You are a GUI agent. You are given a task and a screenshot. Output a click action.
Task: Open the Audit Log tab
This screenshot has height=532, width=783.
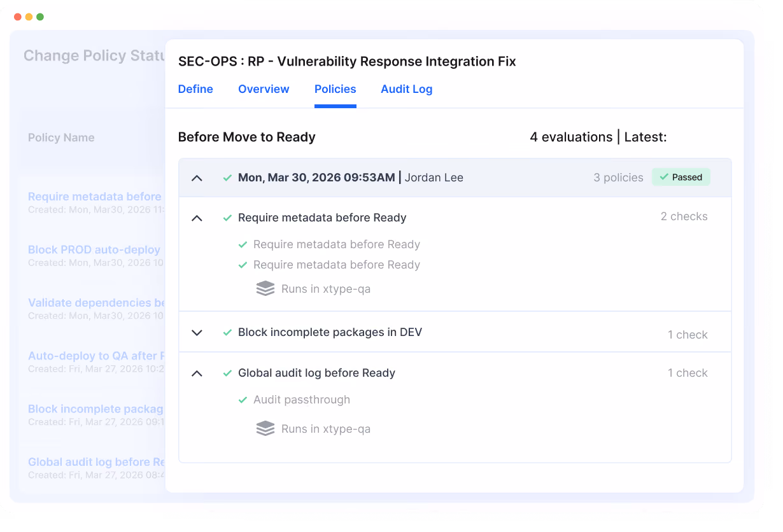407,89
